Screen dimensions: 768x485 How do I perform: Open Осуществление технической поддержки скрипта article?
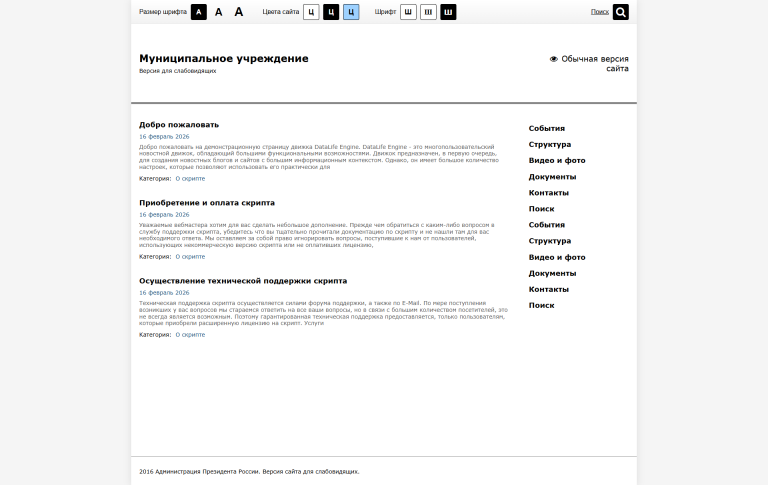pyautogui.click(x=243, y=281)
